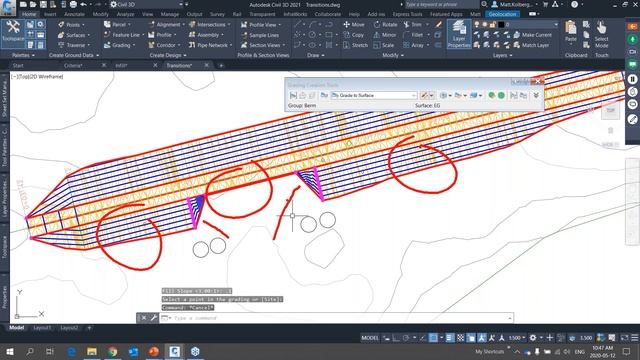Select the Move tool
Image resolution: width=640 pixels, height=360 pixels.
pyautogui.click(x=354, y=24)
